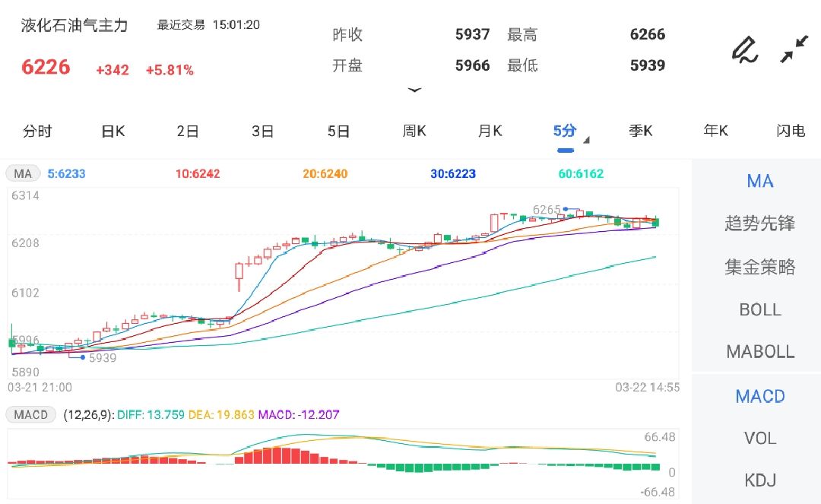The width and height of the screenshot is (821, 504).
Task: Switch to the 分时 tab
Action: coord(38,131)
